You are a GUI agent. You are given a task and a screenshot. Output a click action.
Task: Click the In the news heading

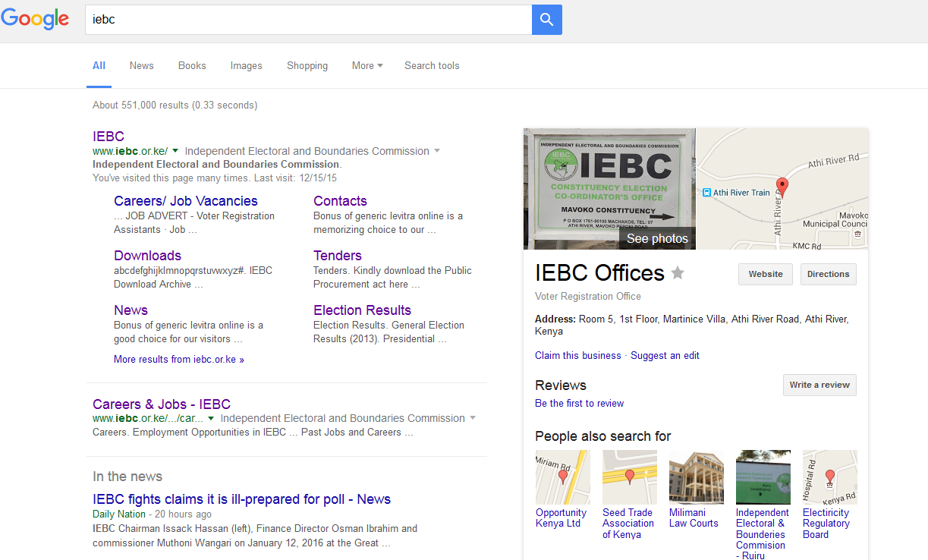[x=127, y=477]
